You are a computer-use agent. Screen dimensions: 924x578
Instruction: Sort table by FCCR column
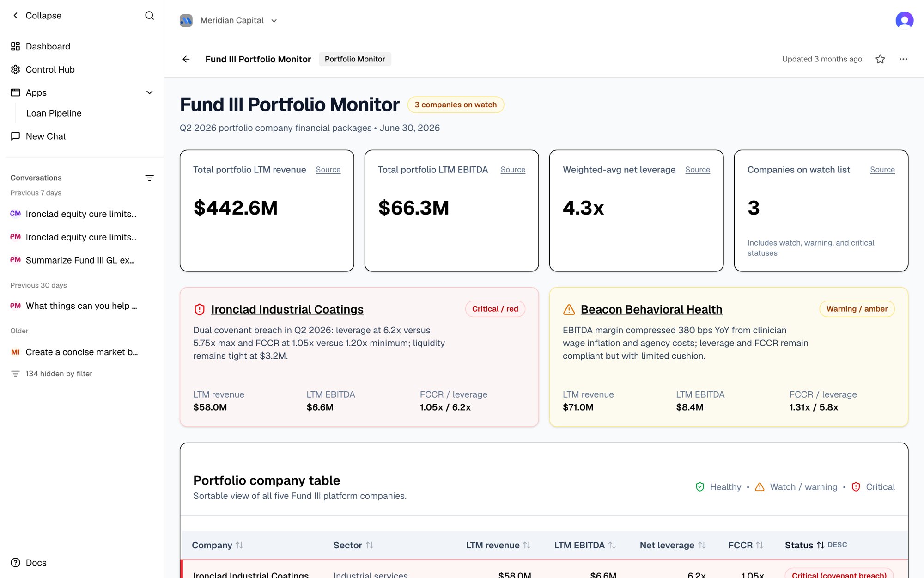746,545
